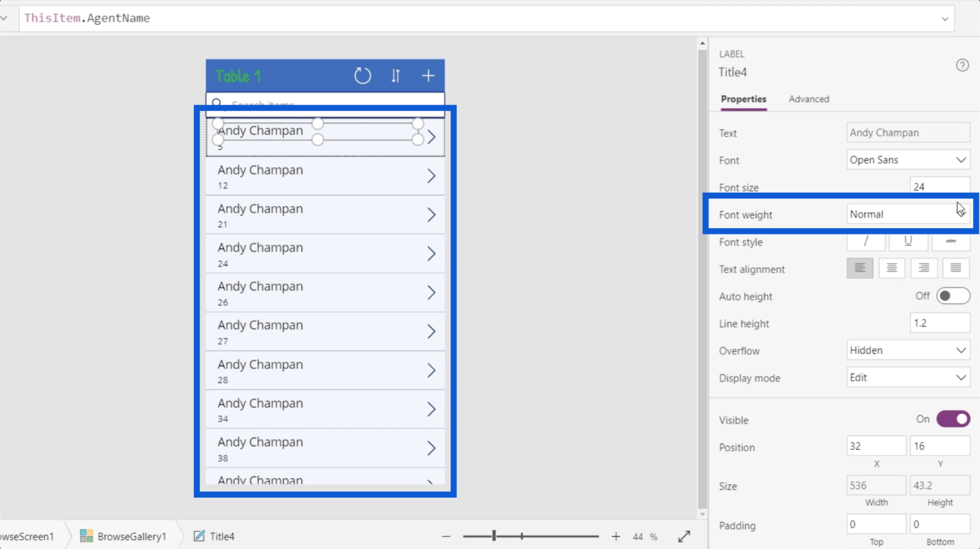Viewport: 980px width, 549px height.
Task: Toggle the Visible switch off
Action: (x=953, y=419)
